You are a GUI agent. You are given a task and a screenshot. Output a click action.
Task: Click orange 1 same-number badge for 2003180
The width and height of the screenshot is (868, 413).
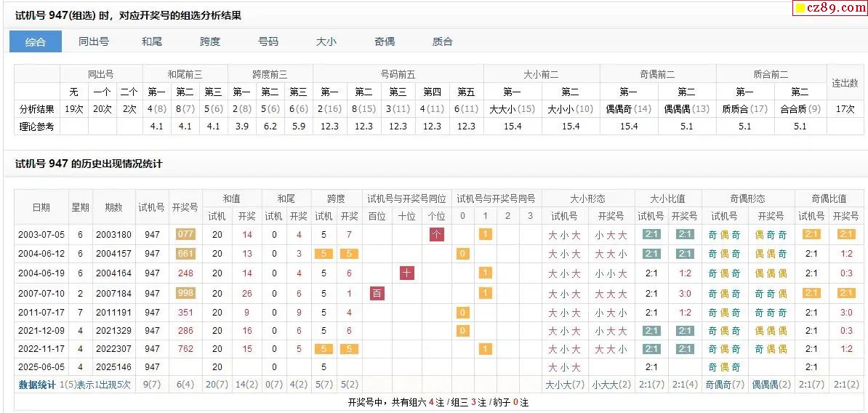click(x=485, y=235)
